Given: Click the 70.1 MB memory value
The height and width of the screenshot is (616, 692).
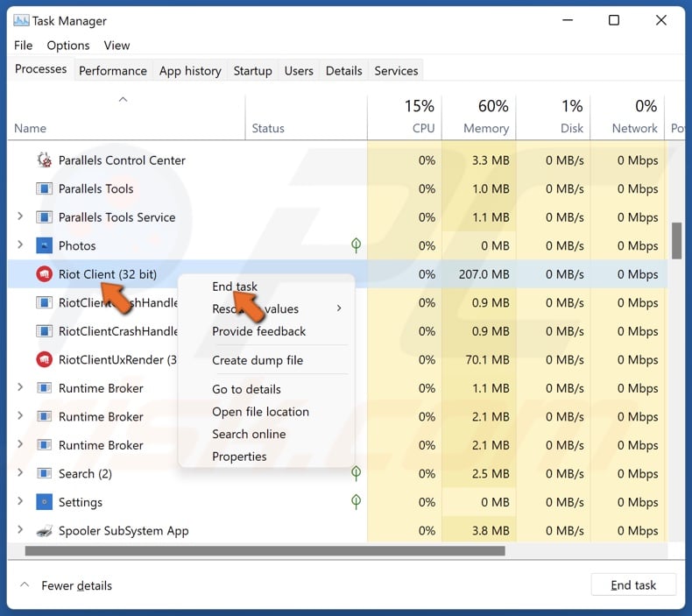Looking at the screenshot, I should tap(487, 360).
